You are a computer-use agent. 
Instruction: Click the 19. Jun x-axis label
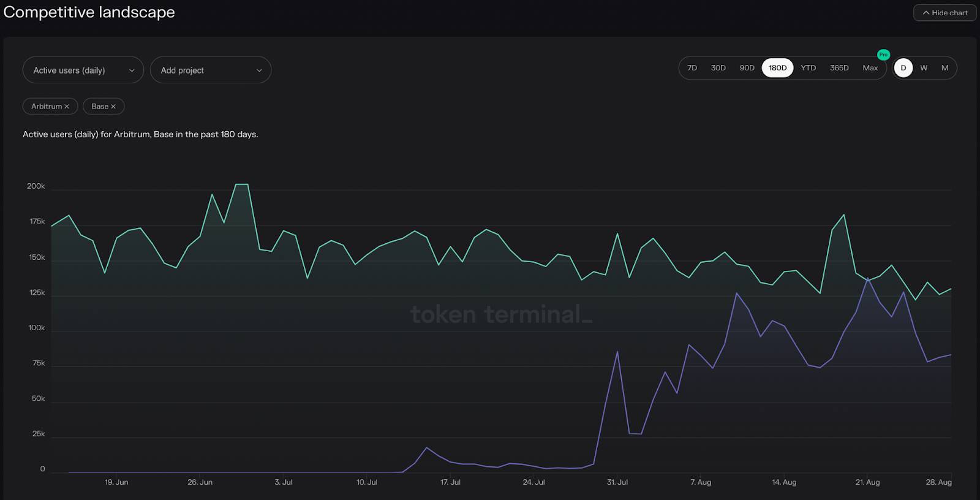click(116, 482)
